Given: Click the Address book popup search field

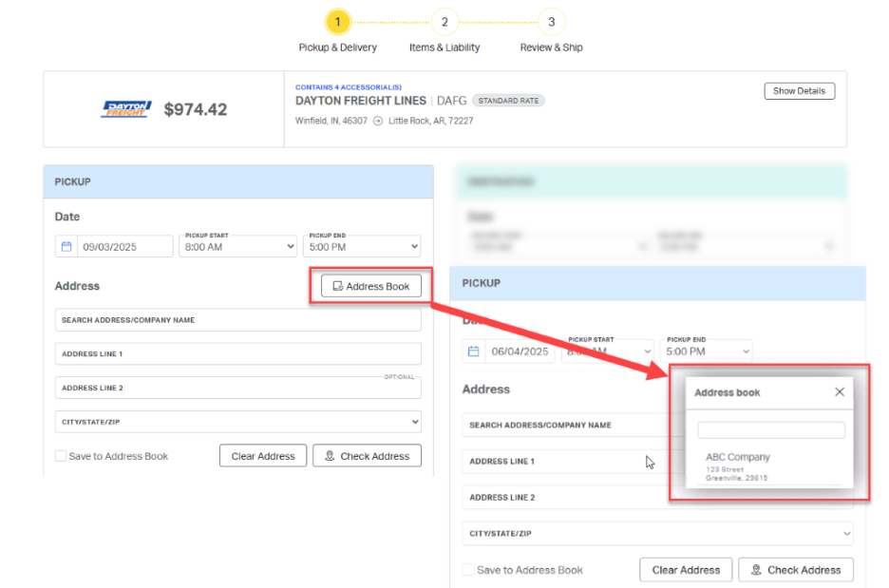Looking at the screenshot, I should [x=771, y=429].
